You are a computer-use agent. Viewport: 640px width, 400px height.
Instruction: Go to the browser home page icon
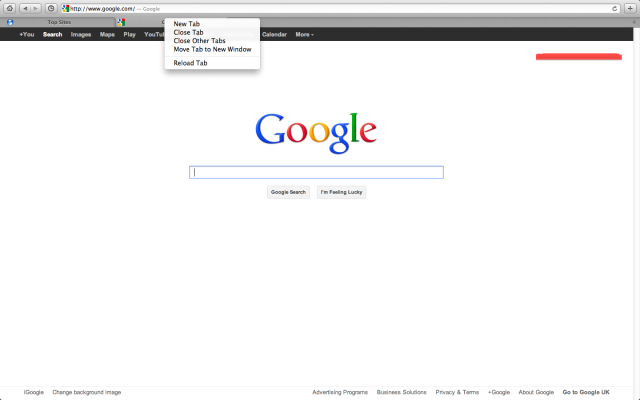click(9, 8)
